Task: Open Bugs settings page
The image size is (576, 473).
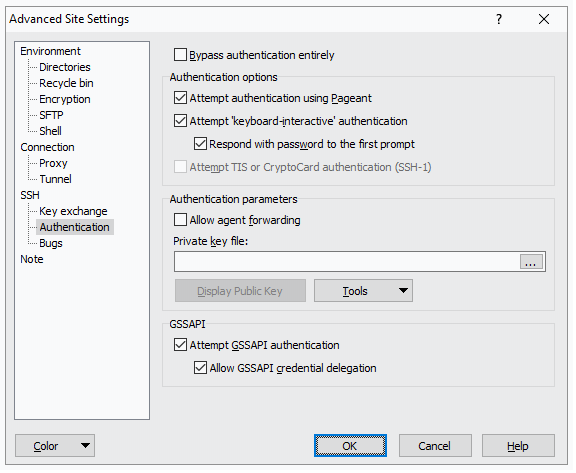Action: pyautogui.click(x=51, y=243)
